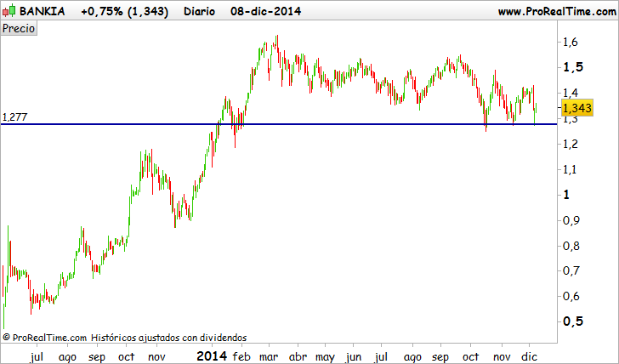Click the copyright ProRealTime.com notice
This screenshot has width=619, height=364.
[44, 338]
